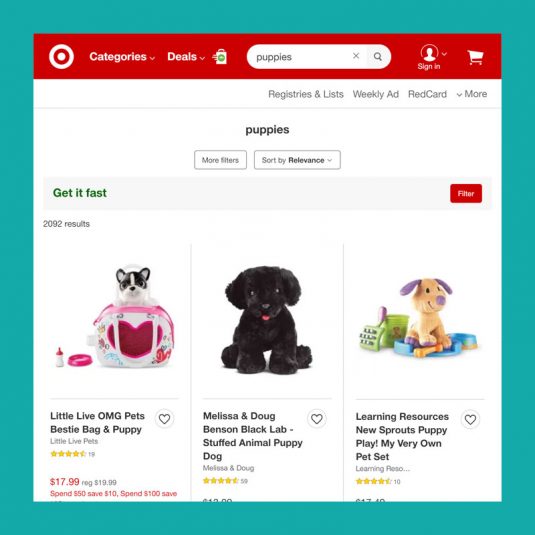Open Registries & Lists
The height and width of the screenshot is (535, 535).
(306, 94)
